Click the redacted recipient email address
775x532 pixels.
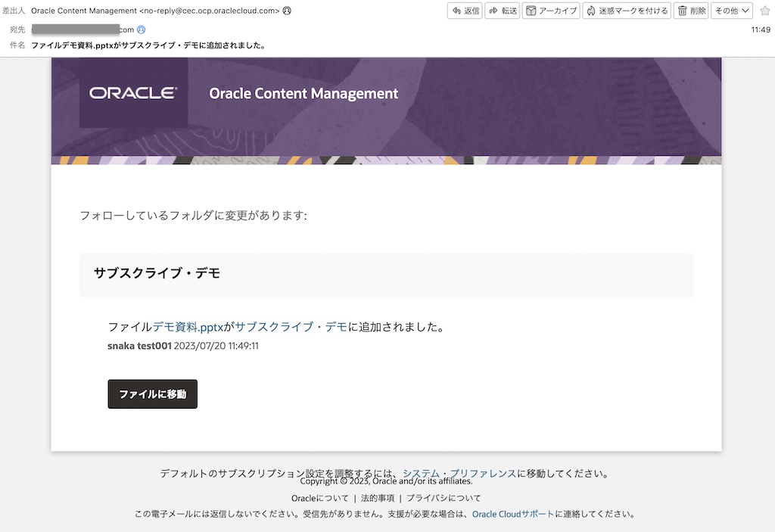pyautogui.click(x=82, y=30)
